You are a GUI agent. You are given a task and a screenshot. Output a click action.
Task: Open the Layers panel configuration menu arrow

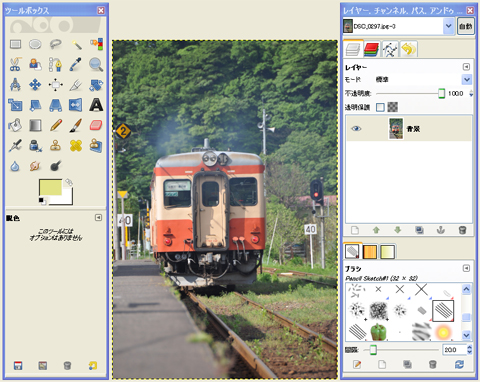pos(466,67)
